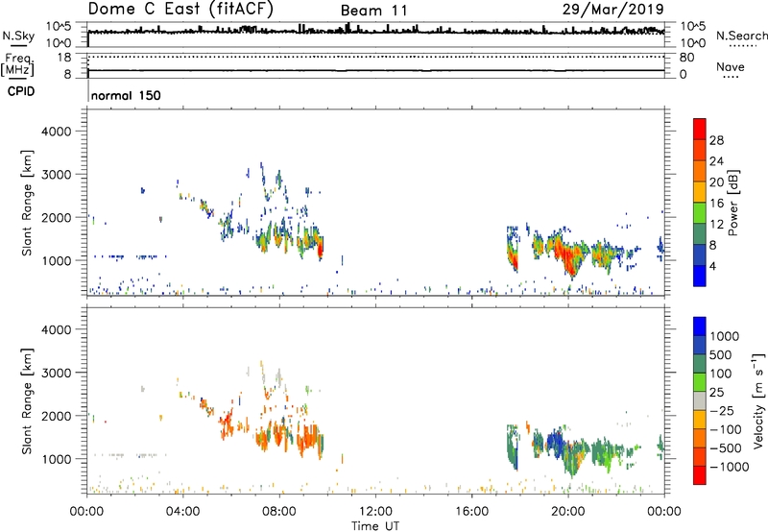Screen dimensions: 768x532
Task: Click the solid frequency line in Freq panel
Action: pyautogui.click(x=375, y=70)
